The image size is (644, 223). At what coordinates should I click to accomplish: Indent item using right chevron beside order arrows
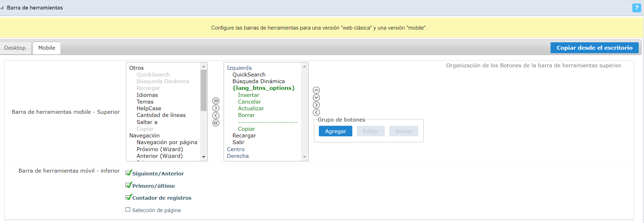click(x=316, y=105)
